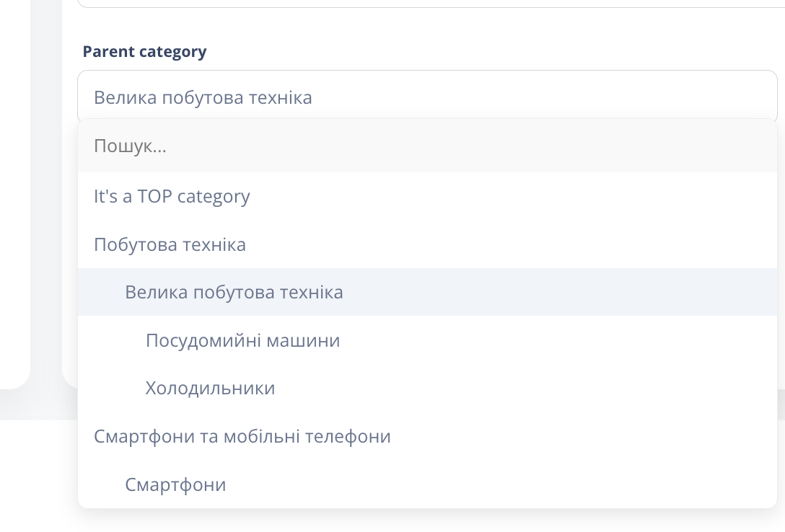The image size is (785, 532).
Task: Click the Пошук... search field
Action: [x=427, y=146]
